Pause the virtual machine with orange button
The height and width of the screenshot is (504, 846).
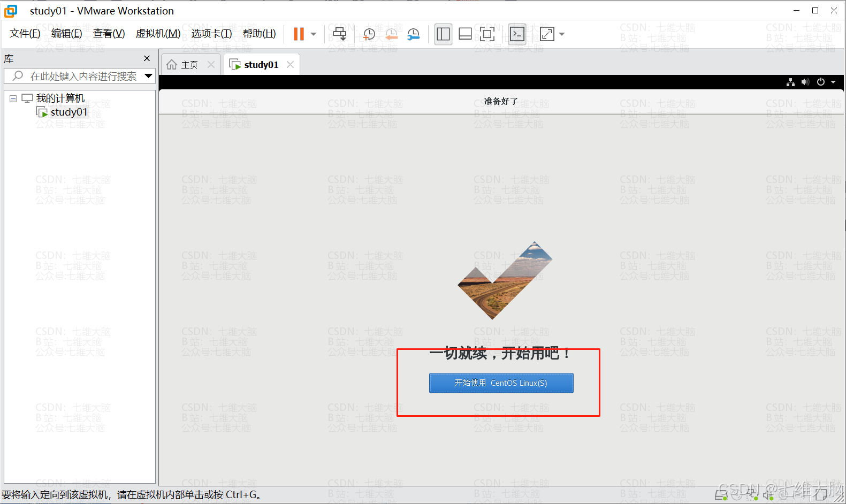coord(299,34)
